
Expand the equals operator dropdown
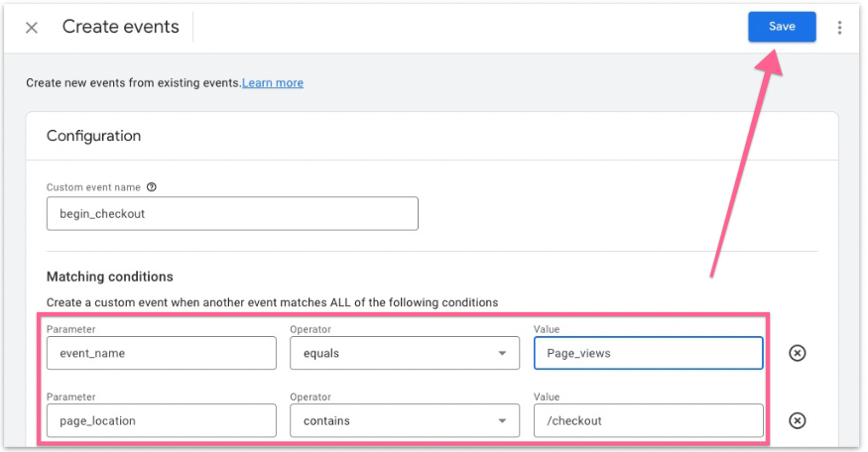pos(404,353)
